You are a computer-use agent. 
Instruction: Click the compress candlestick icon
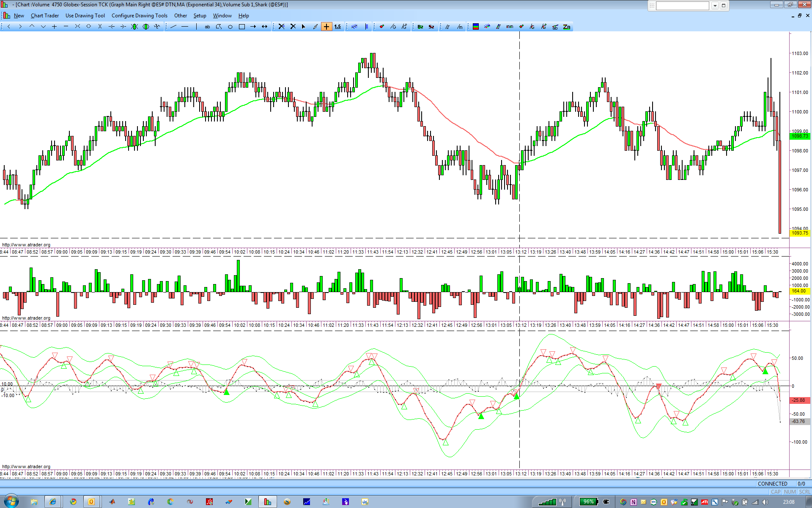tap(134, 27)
